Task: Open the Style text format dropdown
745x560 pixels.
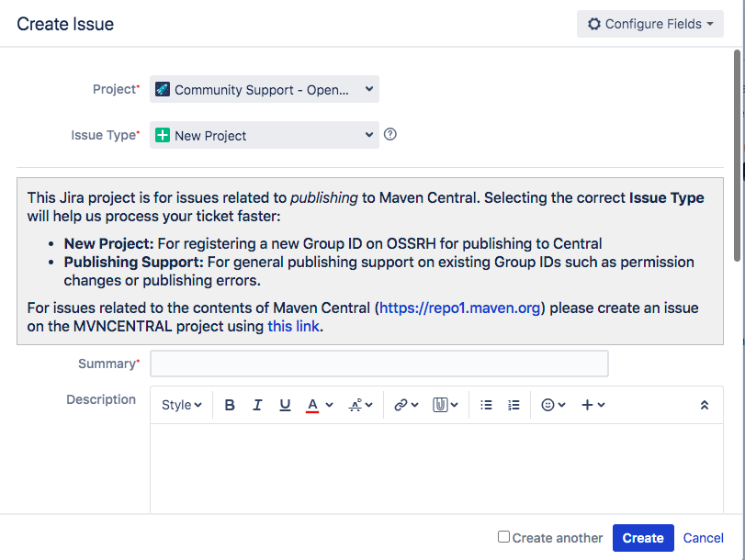Action: coord(182,405)
